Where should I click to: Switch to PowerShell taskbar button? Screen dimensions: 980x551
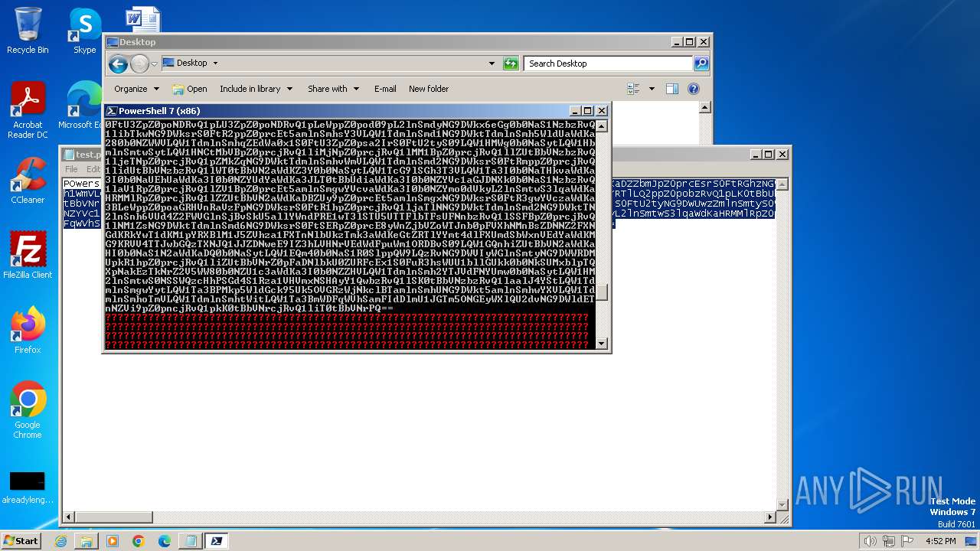[217, 541]
